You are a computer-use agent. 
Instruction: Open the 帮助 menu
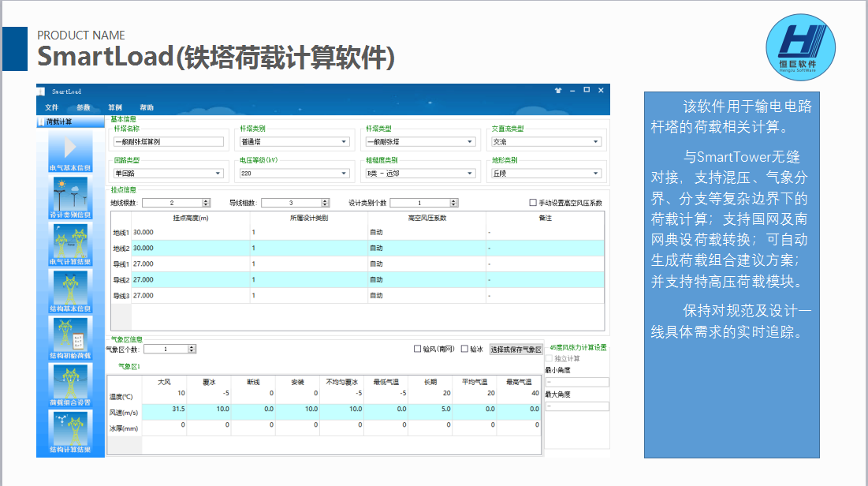coord(147,107)
